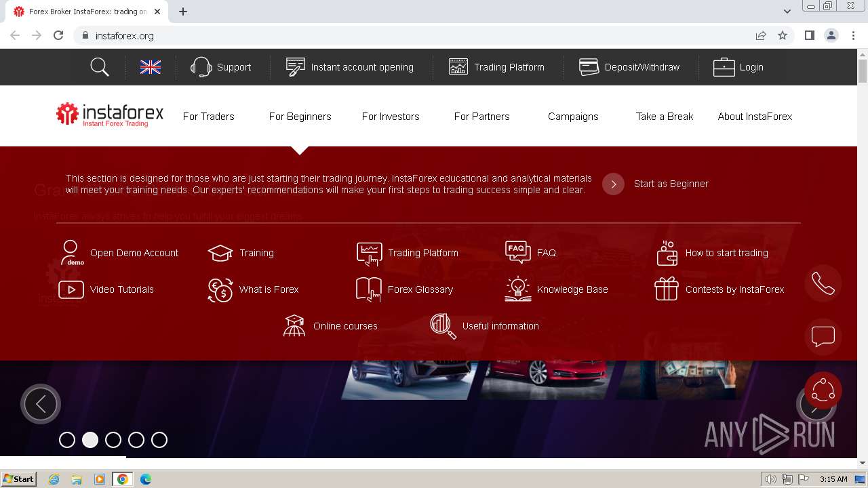Screen dimensions: 868x488
Task: Open Support with the headset icon
Action: pyautogui.click(x=201, y=67)
